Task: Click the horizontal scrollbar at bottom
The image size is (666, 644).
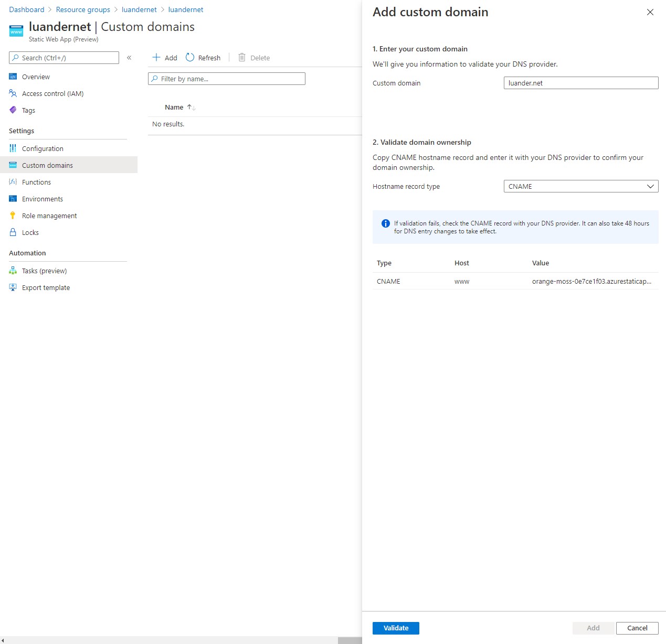Action: [350, 640]
